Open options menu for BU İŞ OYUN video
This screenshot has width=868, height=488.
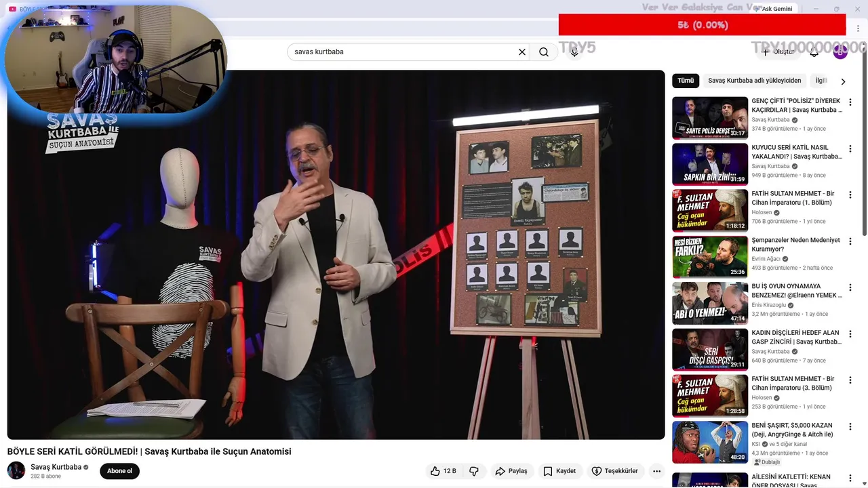850,287
